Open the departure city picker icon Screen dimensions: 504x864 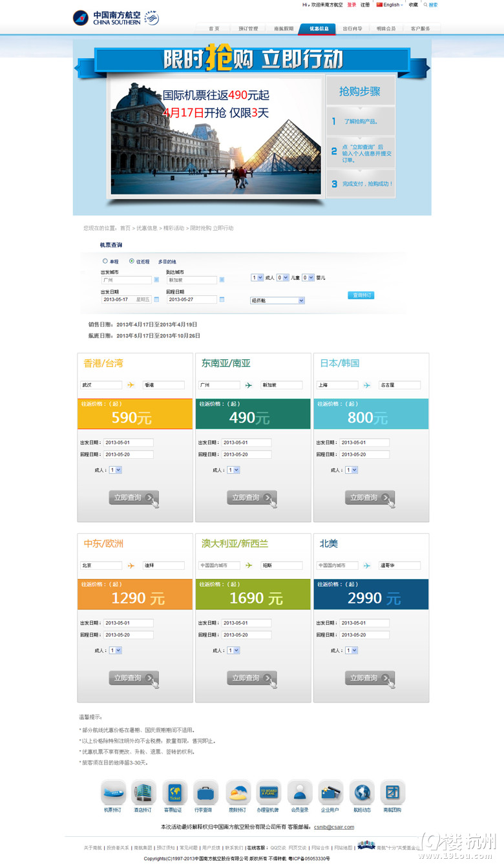(x=156, y=280)
